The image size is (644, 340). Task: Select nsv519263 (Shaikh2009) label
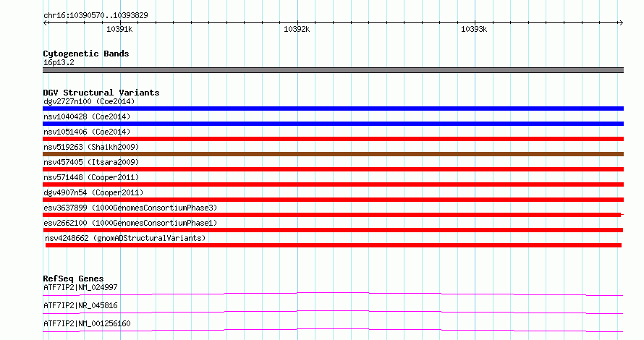pyautogui.click(x=91, y=147)
